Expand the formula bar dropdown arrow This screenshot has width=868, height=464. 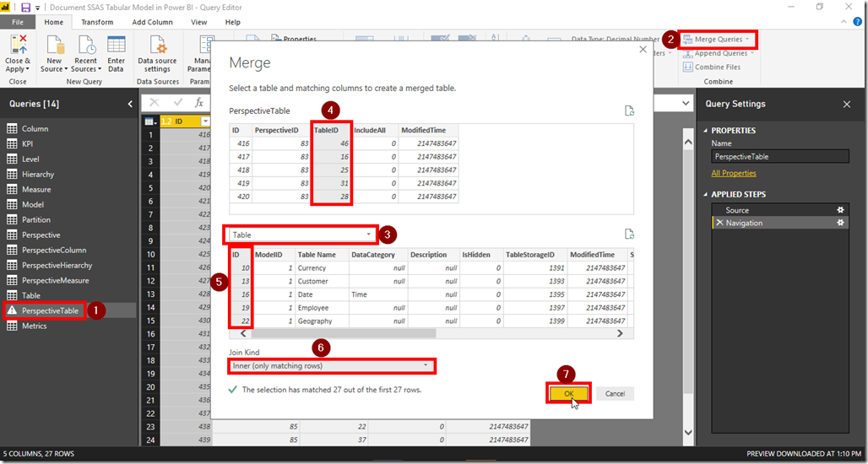[686, 104]
